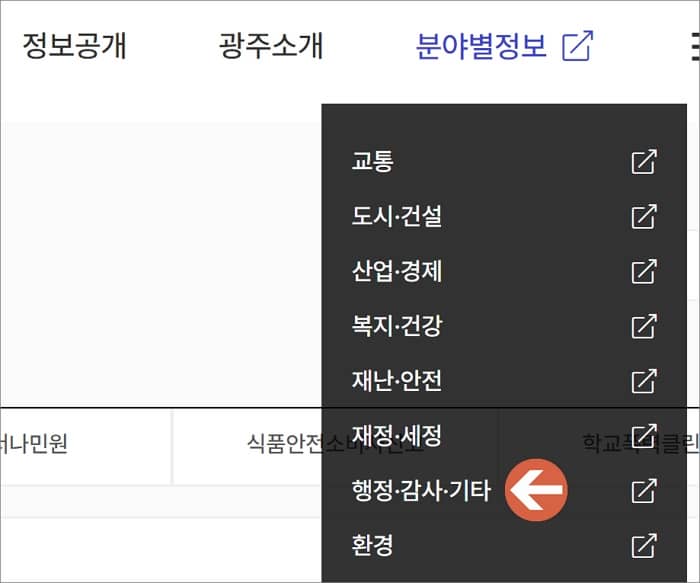Click external link icon in 도시·건설 row
This screenshot has width=700, height=583.
[644, 217]
